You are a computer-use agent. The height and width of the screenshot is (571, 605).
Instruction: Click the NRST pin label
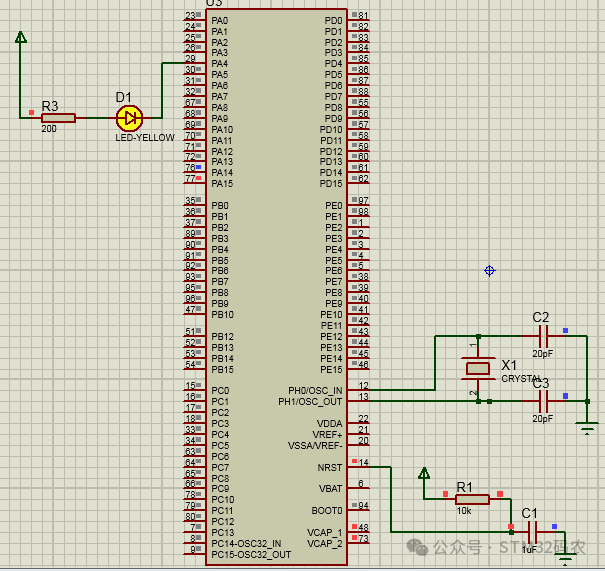coord(330,468)
